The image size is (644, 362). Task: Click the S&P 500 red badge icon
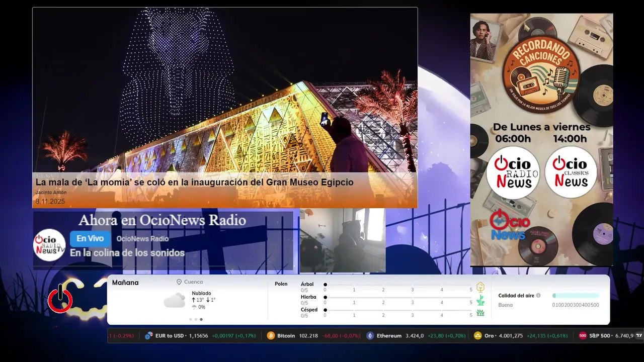(x=583, y=336)
